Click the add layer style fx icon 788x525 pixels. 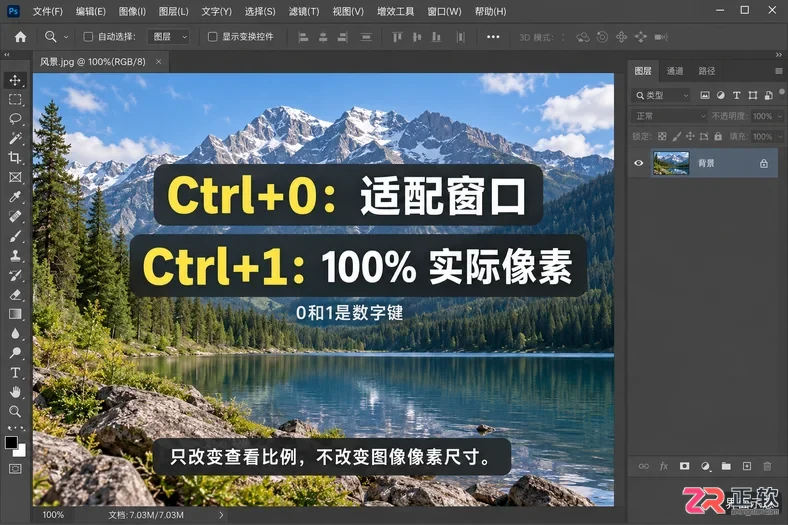coord(663,466)
